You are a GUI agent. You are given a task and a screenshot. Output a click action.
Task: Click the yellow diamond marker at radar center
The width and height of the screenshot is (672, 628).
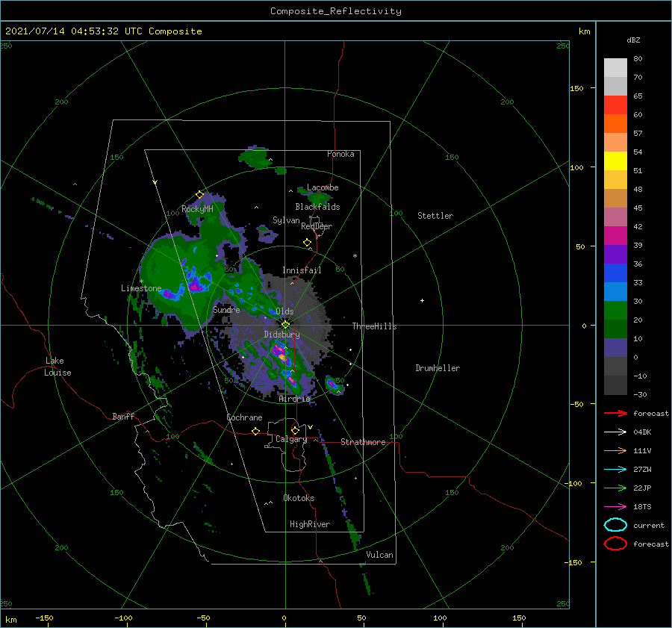285,325
